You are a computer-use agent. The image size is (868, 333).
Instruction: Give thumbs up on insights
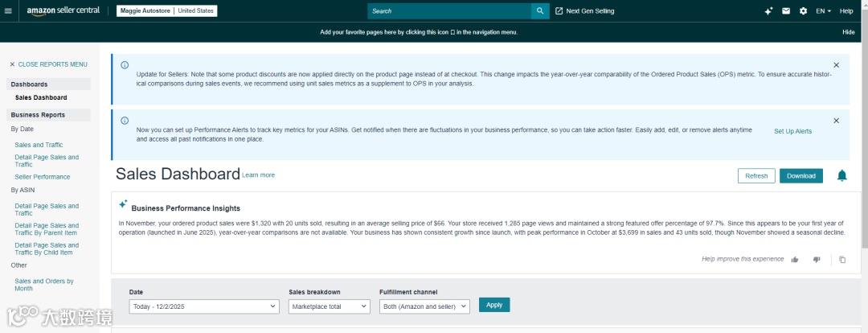point(795,259)
